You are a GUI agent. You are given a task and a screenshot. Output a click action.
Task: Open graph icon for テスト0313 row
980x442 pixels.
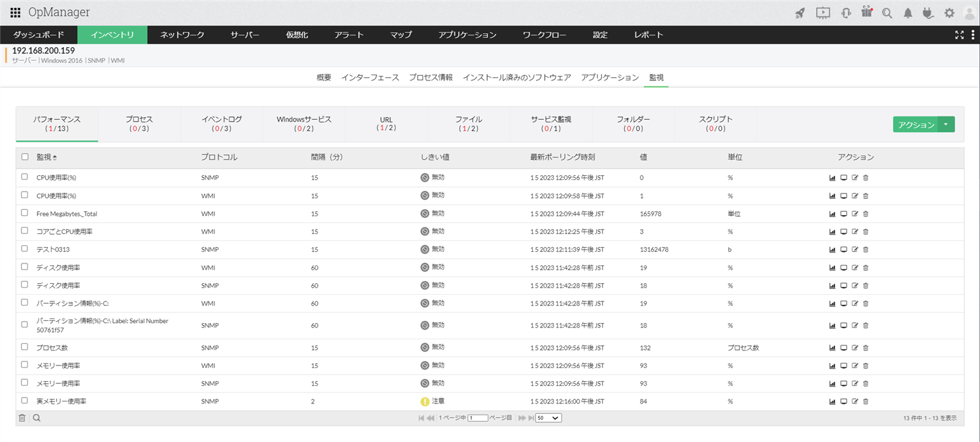click(x=832, y=250)
